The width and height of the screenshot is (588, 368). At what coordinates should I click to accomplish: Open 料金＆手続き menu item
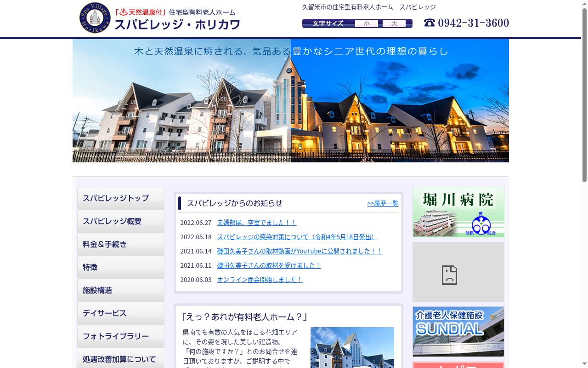[121, 244]
